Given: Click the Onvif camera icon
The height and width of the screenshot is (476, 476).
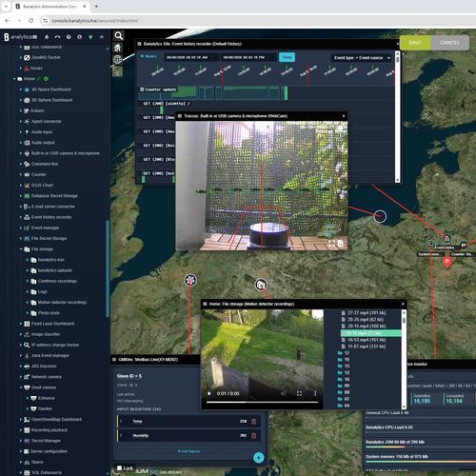Looking at the screenshot, I should click(x=27, y=387).
